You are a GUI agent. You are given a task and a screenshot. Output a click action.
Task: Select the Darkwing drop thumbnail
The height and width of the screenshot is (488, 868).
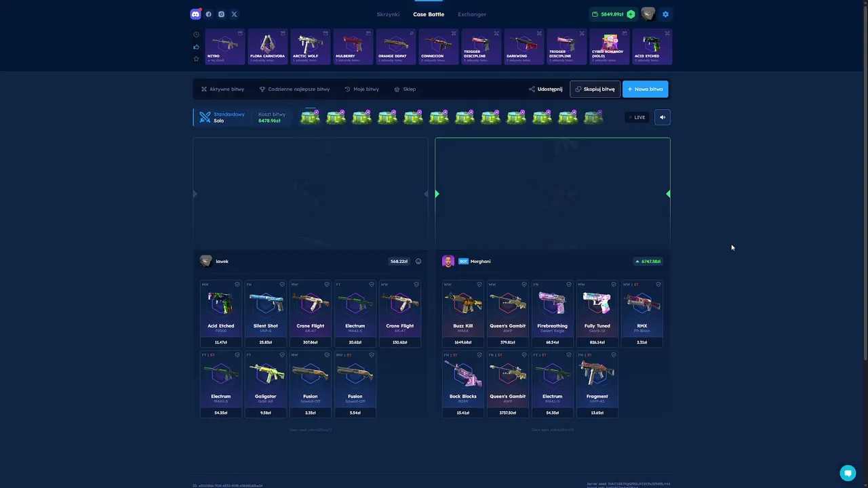point(524,47)
